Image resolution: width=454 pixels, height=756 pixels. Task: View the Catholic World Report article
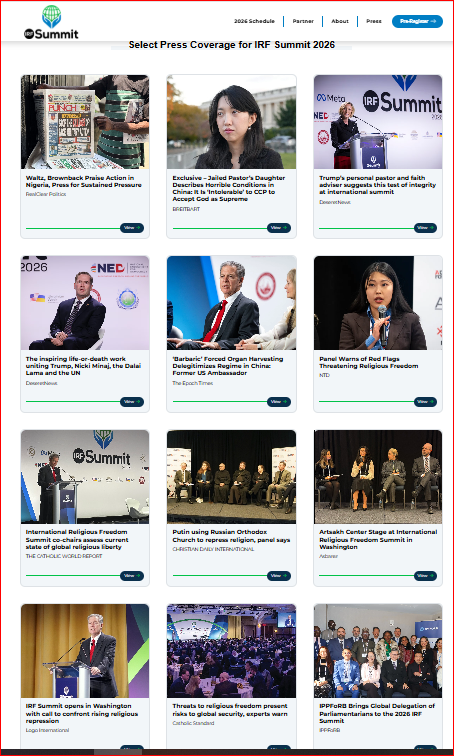pos(132,576)
